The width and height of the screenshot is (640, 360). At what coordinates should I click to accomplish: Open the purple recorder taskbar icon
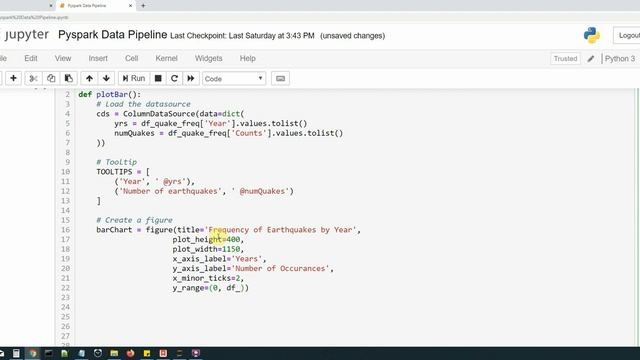click(196, 353)
